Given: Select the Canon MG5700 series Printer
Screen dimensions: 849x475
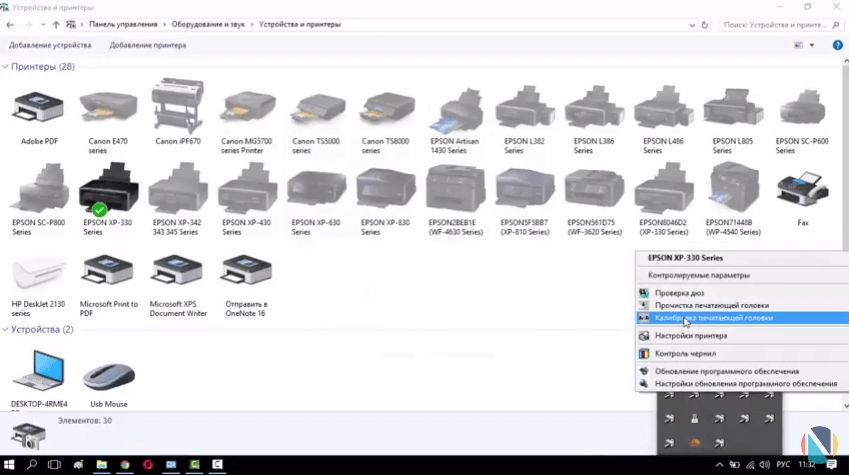Looking at the screenshot, I should pos(247,107).
